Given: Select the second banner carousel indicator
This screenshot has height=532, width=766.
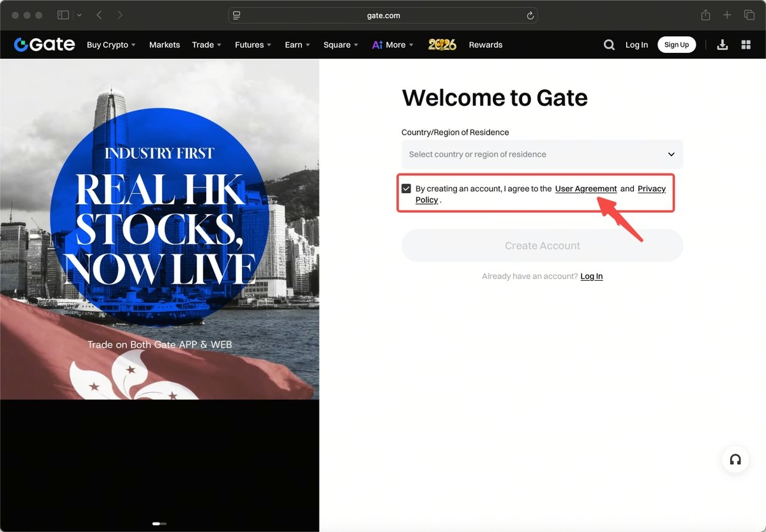Looking at the screenshot, I should (x=164, y=523).
